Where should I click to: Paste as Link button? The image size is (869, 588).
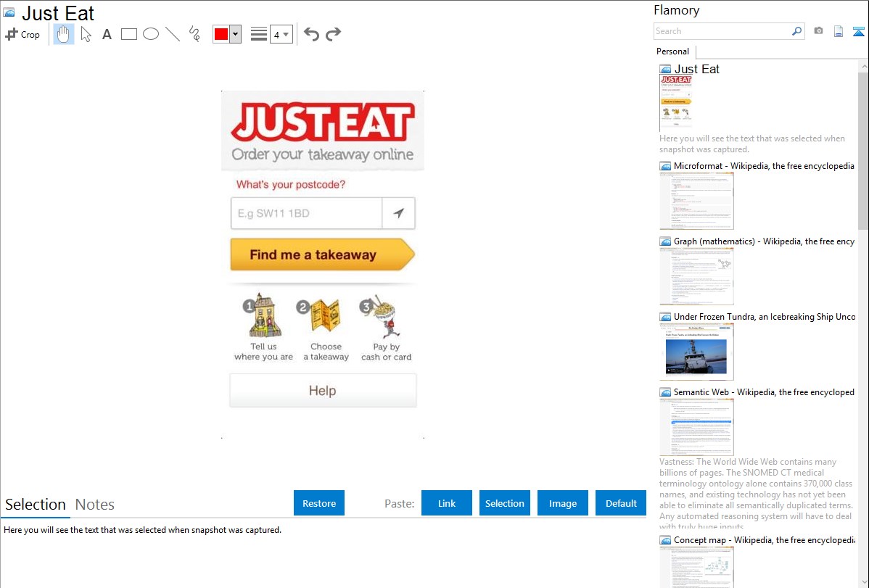pos(447,503)
